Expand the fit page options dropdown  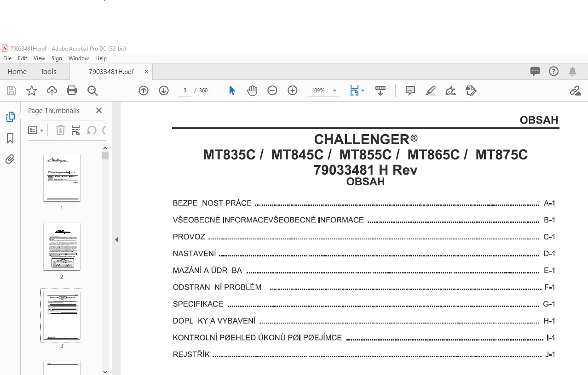click(x=357, y=91)
